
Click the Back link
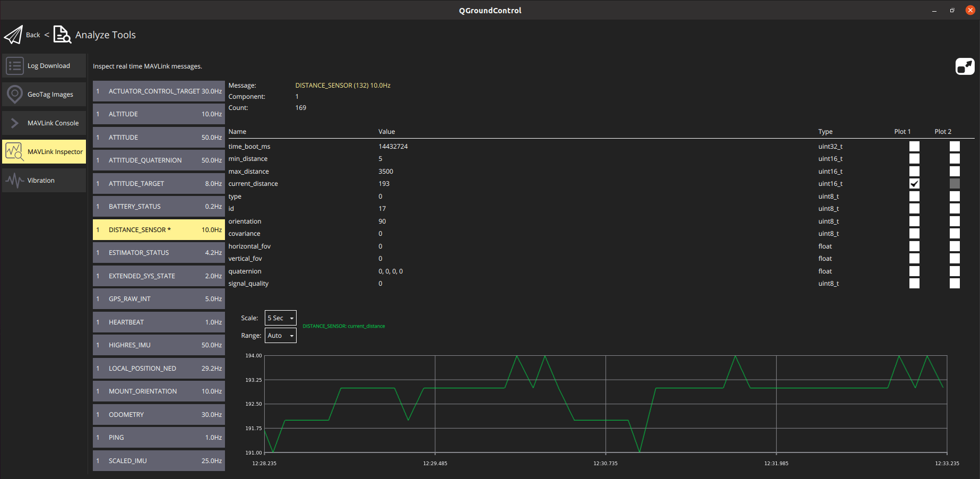[32, 34]
